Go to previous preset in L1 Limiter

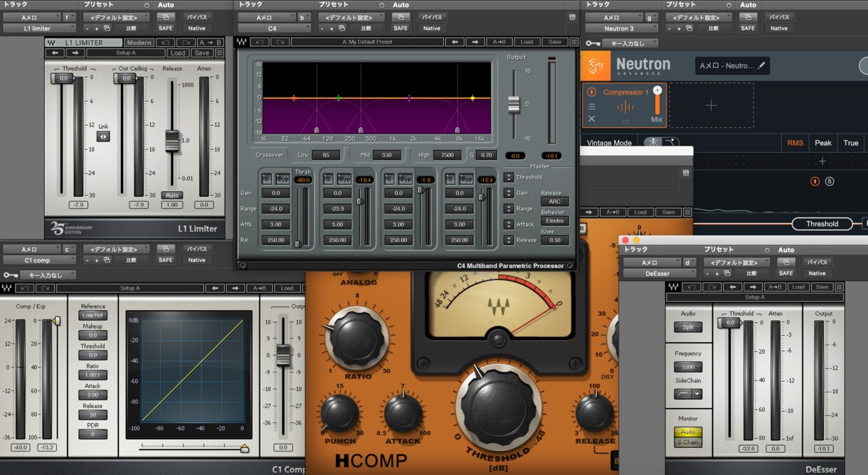[x=55, y=53]
